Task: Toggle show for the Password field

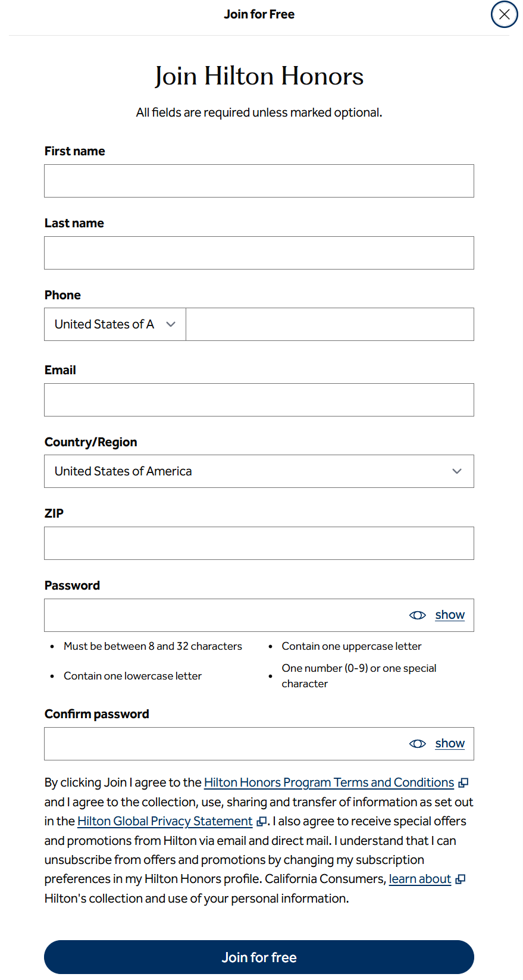Action: (450, 615)
